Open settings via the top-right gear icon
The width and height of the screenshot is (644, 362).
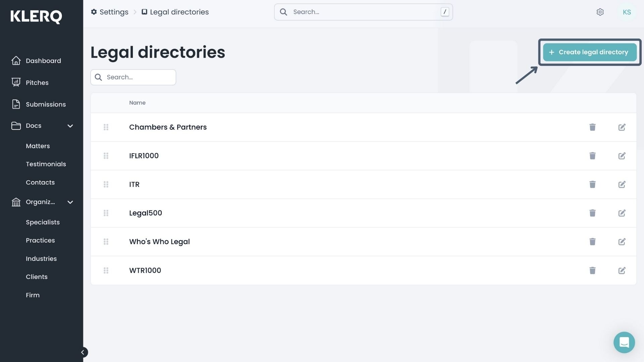pos(600,12)
